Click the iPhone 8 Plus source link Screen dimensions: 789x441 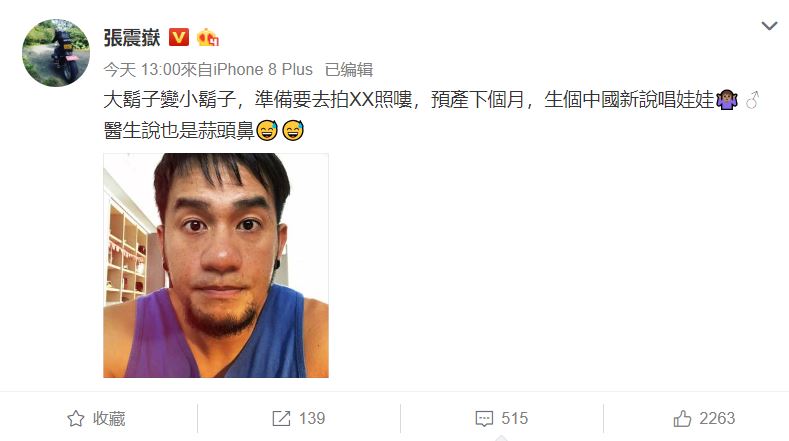[263, 69]
